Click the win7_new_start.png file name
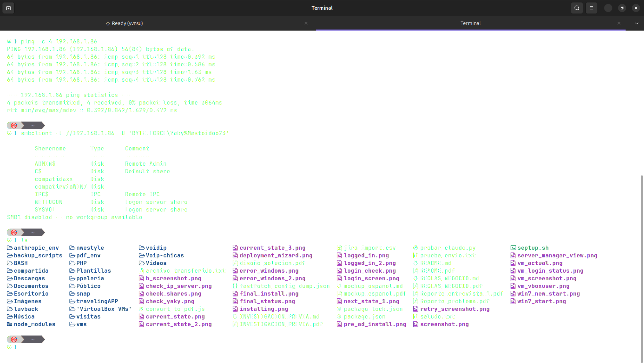 click(549, 293)
